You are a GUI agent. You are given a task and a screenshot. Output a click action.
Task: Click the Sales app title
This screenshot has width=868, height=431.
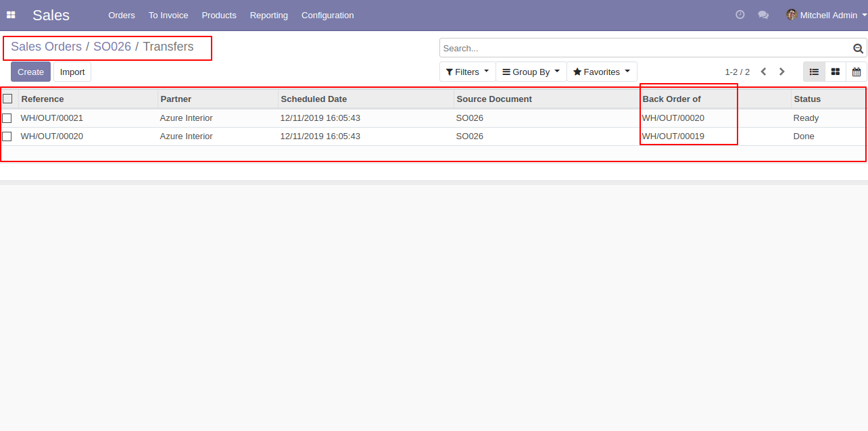pos(51,15)
